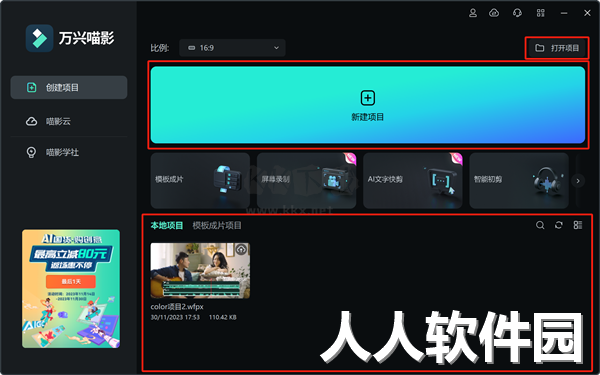600x375 pixels.
Task: Click the color项目2.wfpx file name
Action: coord(177,307)
